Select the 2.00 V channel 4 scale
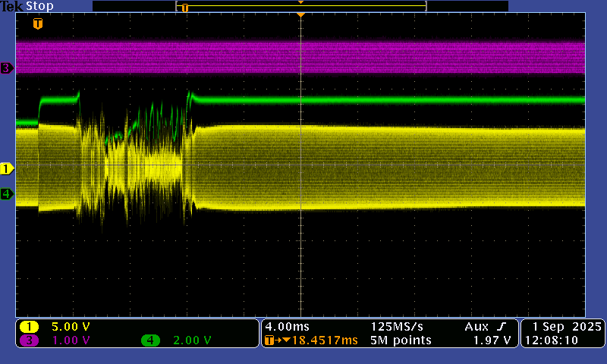Image resolution: width=607 pixels, height=364 pixels. coord(192,340)
